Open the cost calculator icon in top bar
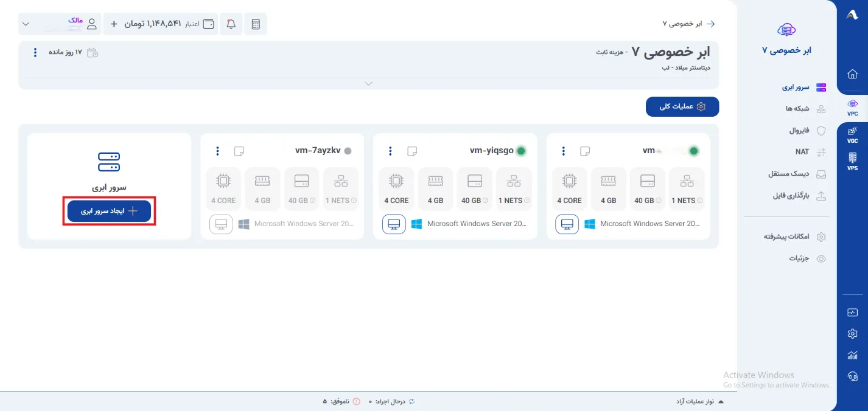Screen dimensions: 868x411 [256, 24]
